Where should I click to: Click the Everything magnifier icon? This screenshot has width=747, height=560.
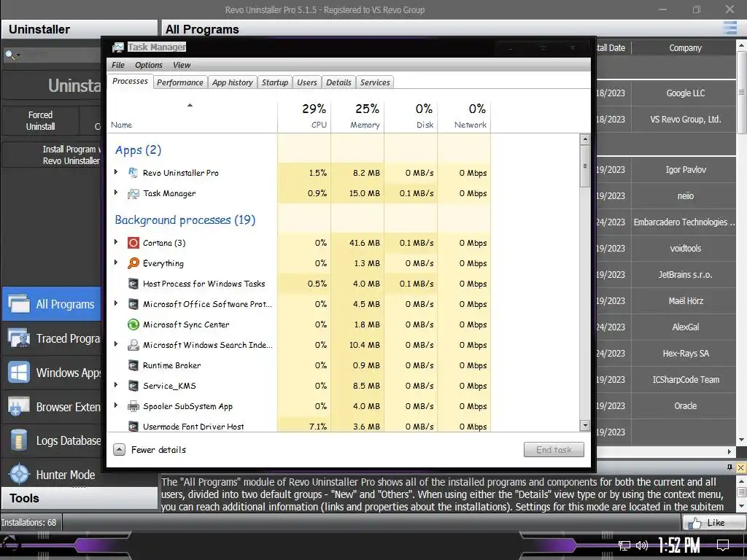[133, 263]
